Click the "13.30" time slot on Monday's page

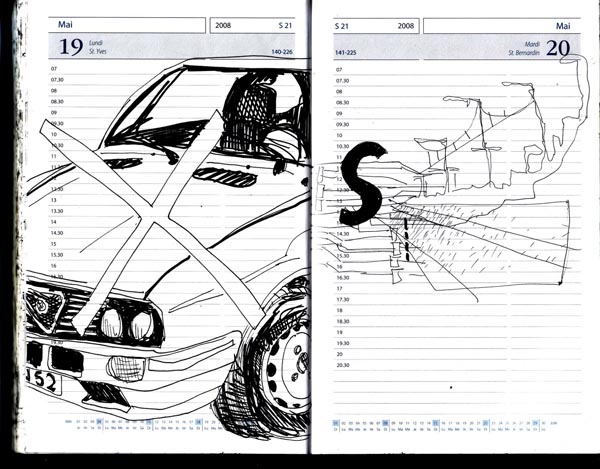57,211
